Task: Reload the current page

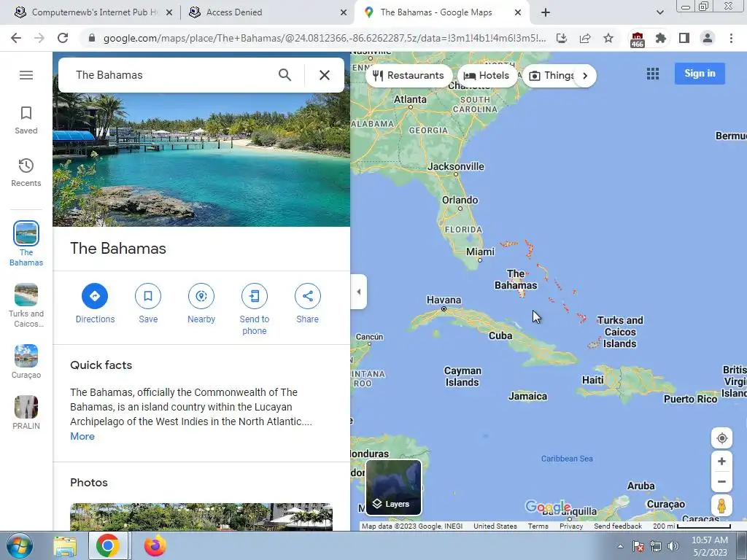Action: [63, 38]
